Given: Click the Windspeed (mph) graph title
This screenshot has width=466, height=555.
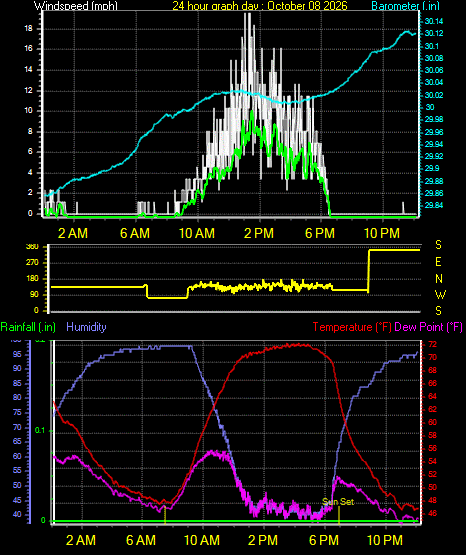Looking at the screenshot, I should tap(76, 5).
